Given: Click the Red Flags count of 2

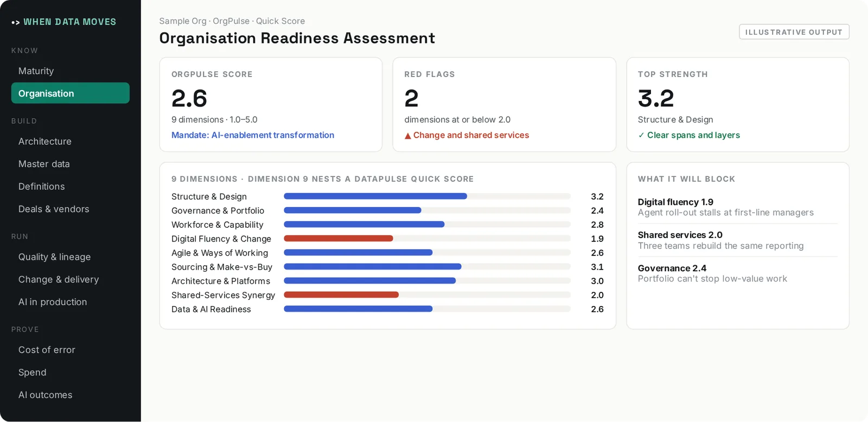Looking at the screenshot, I should click(x=411, y=99).
